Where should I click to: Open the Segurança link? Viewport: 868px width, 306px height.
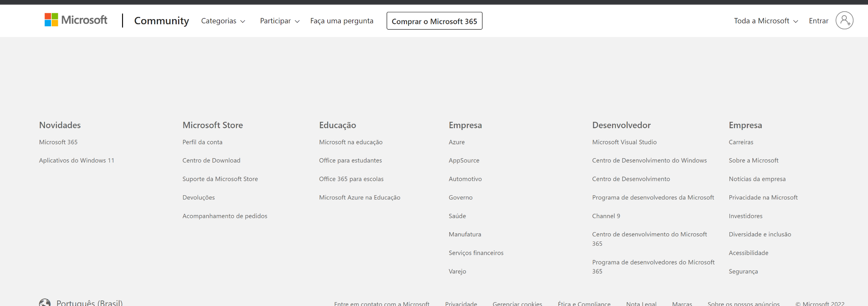[743, 272]
